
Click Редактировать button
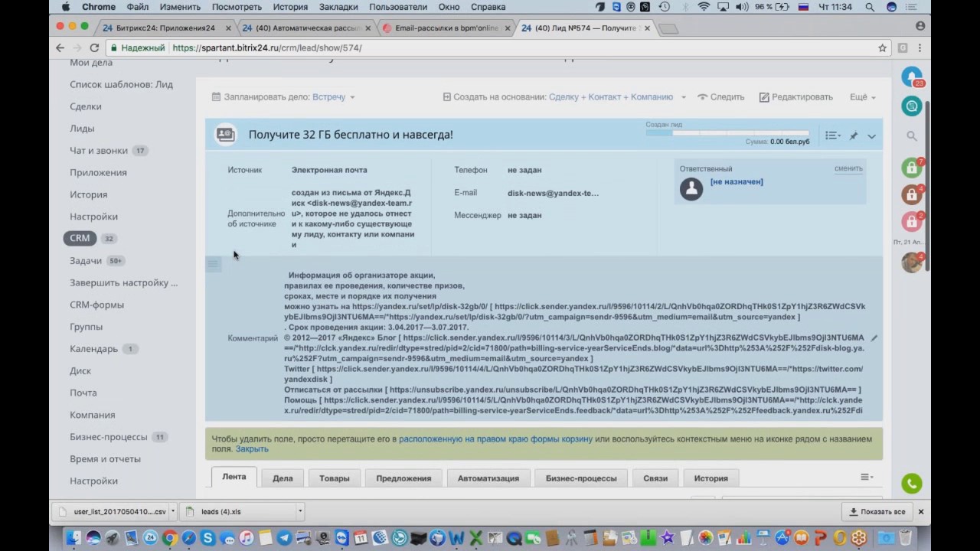coord(795,97)
